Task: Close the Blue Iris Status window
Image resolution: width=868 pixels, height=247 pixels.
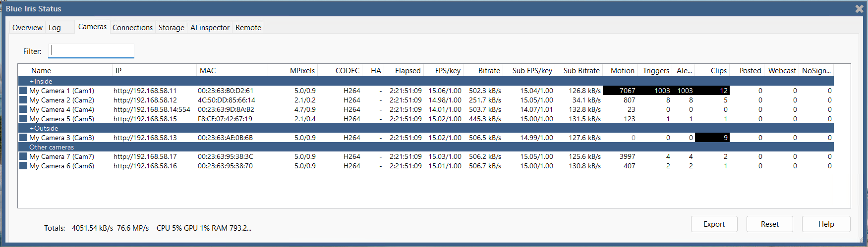Action: [x=859, y=9]
